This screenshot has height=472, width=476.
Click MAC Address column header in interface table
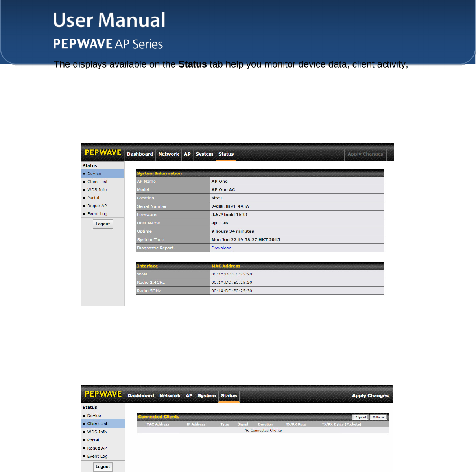(x=226, y=266)
